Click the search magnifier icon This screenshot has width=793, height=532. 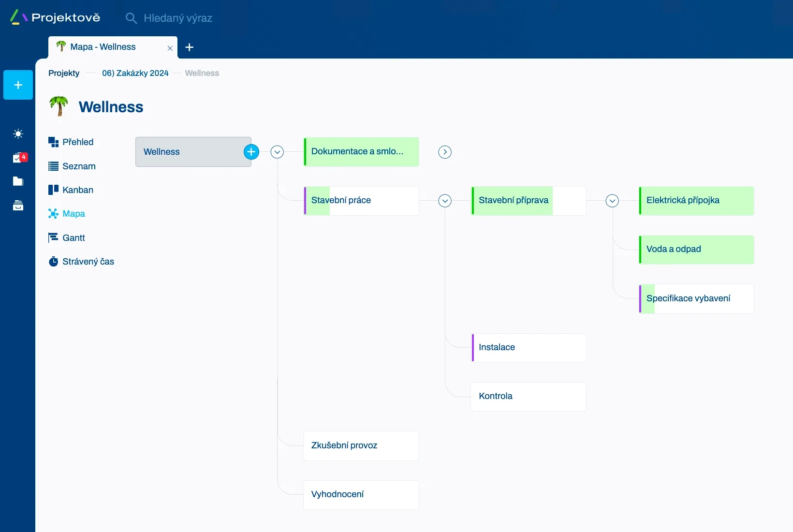[x=131, y=18]
